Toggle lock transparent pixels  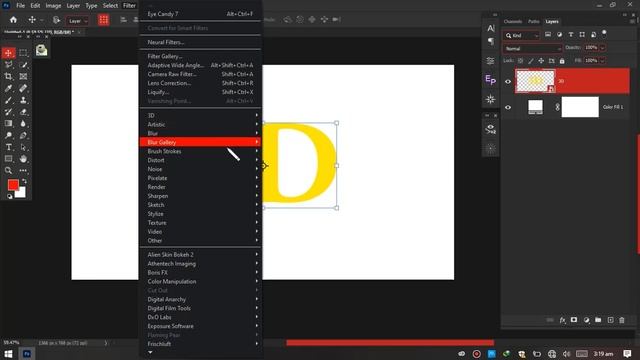[520, 61]
